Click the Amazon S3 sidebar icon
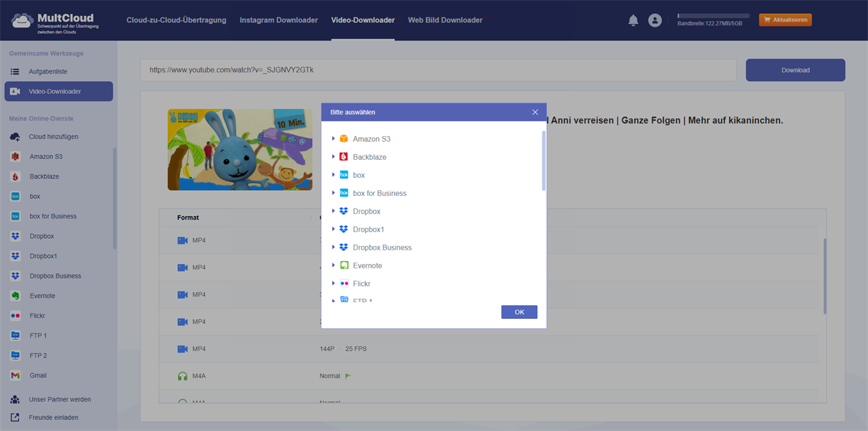The height and width of the screenshot is (431, 868). (x=15, y=156)
